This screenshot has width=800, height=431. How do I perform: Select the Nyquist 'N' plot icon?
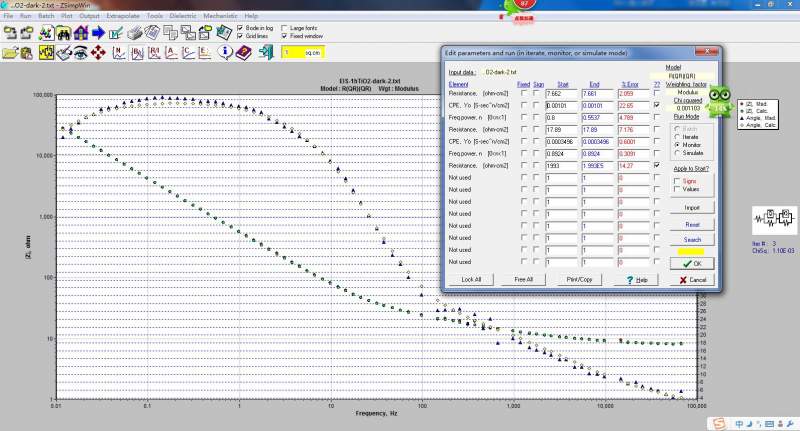118,52
